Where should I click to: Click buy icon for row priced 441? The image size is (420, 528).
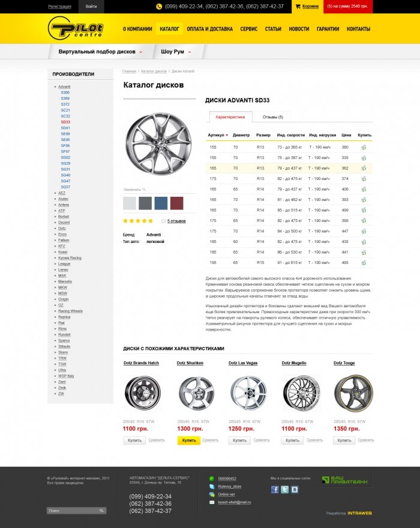point(364,252)
